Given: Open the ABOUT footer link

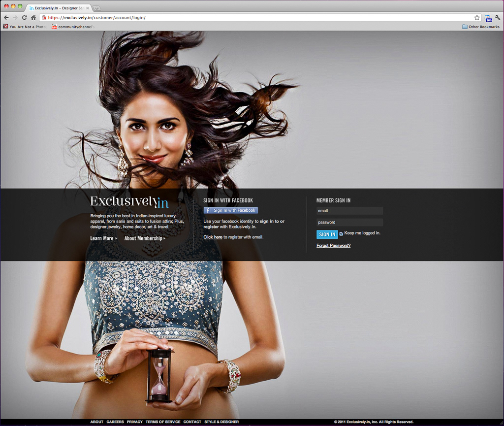Looking at the screenshot, I should (97, 422).
